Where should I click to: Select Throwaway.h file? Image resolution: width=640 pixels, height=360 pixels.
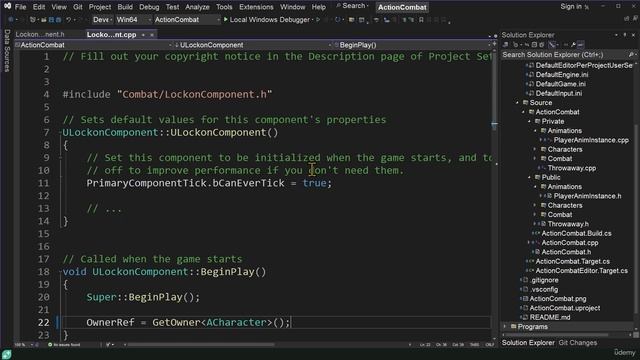point(568,224)
